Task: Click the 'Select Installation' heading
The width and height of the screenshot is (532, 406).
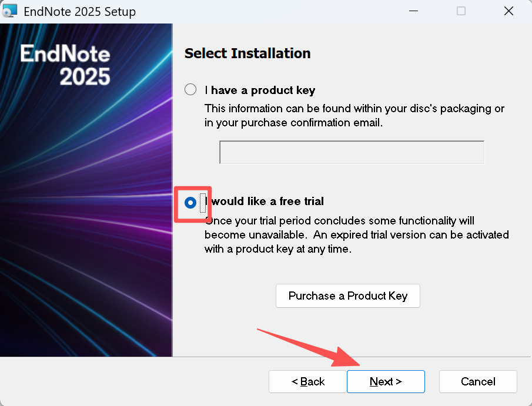Action: pos(247,53)
